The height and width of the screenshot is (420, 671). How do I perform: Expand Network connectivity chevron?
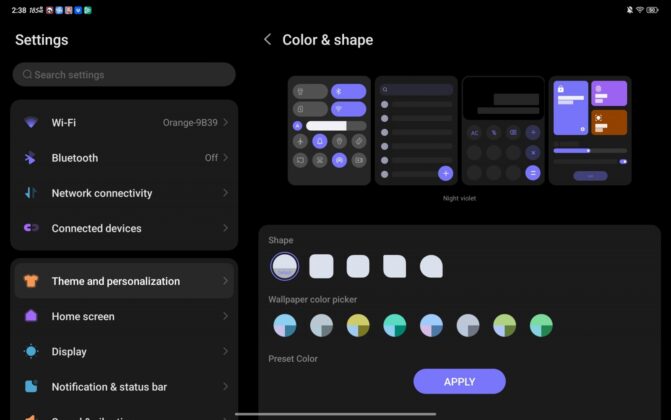(x=226, y=193)
